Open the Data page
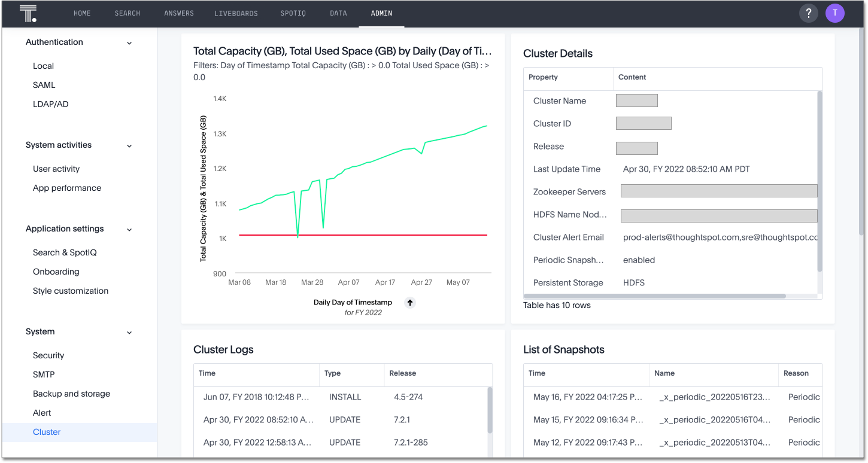Image resolution: width=868 pixels, height=463 pixels. (x=338, y=13)
